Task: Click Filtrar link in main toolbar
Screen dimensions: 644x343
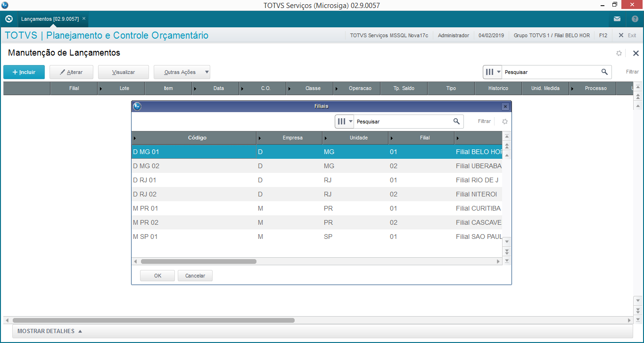Action: (x=632, y=72)
